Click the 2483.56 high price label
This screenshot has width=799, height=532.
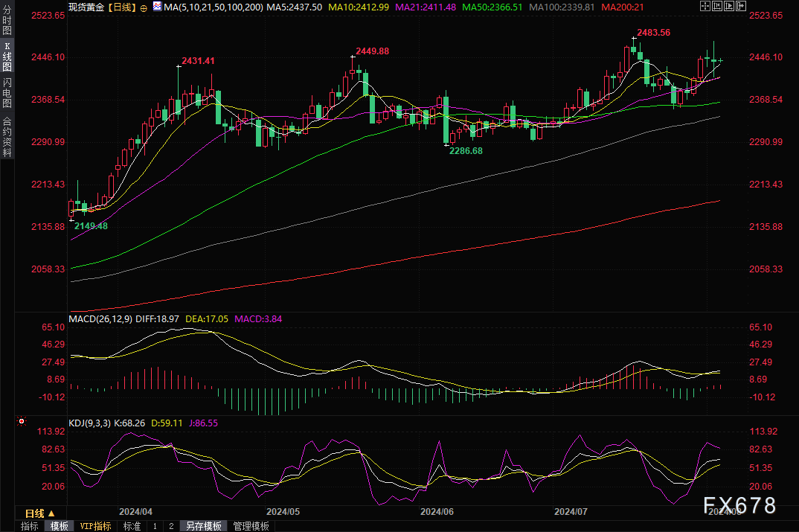(x=654, y=33)
